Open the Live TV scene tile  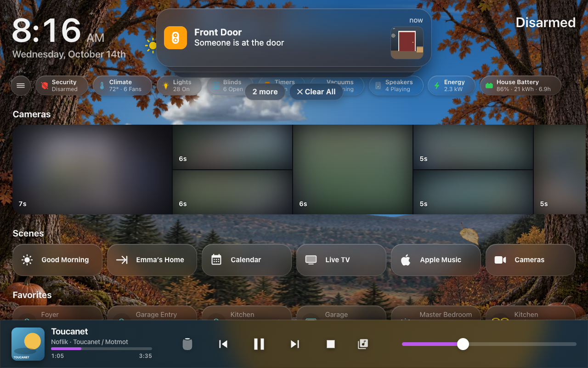click(x=341, y=260)
